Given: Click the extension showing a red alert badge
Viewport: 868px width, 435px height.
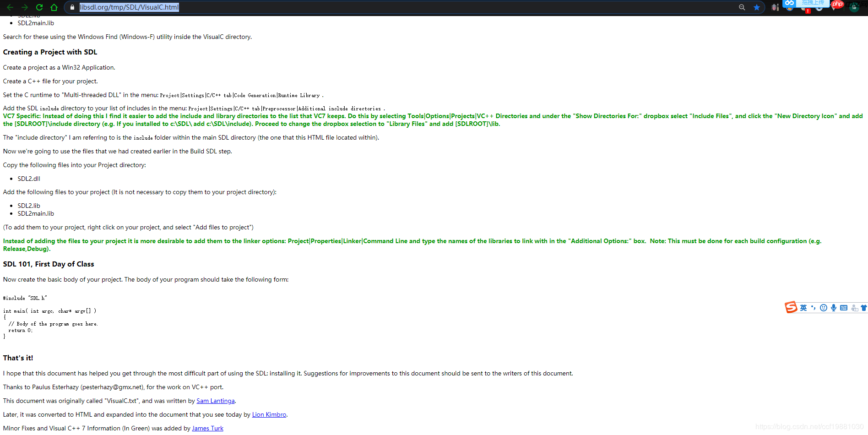Looking at the screenshot, I should coord(804,7).
